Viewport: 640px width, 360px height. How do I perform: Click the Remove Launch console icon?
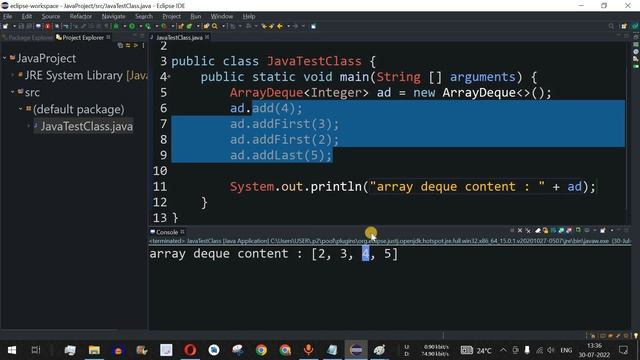click(x=520, y=231)
